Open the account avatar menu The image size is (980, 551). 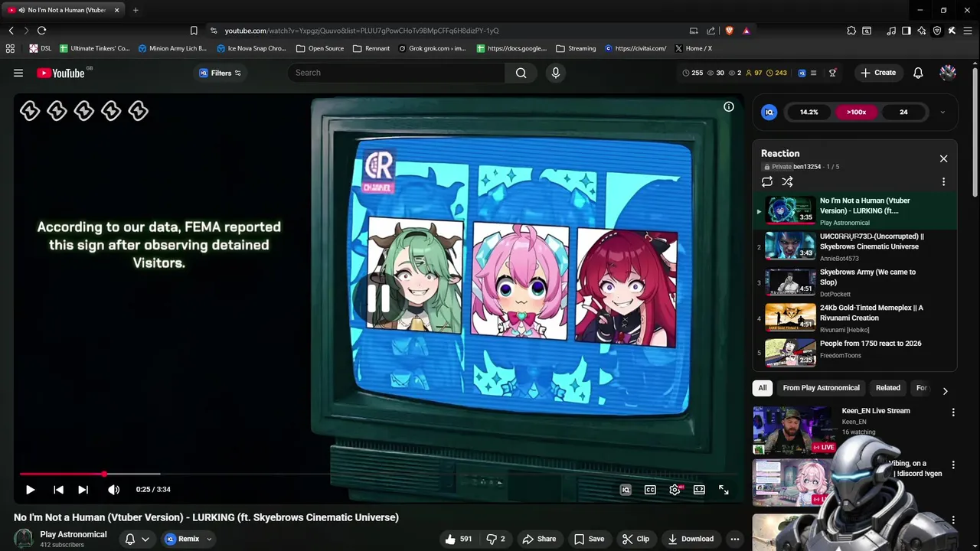coord(948,73)
